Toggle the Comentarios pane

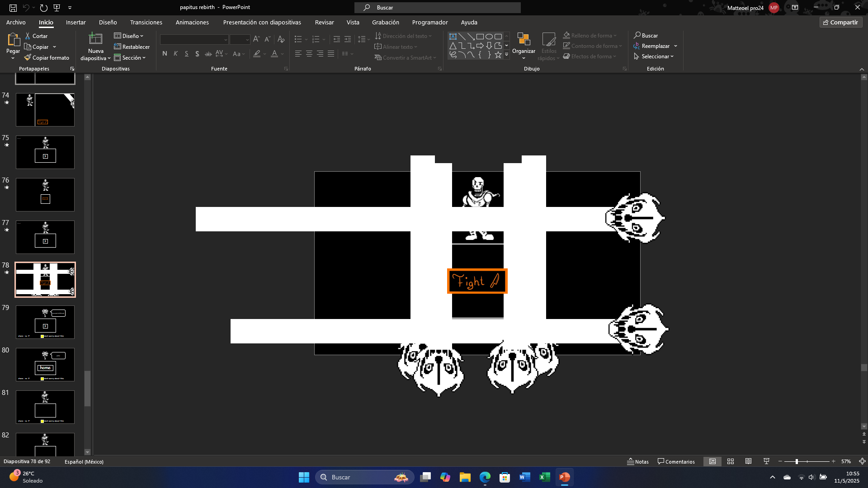tap(676, 461)
